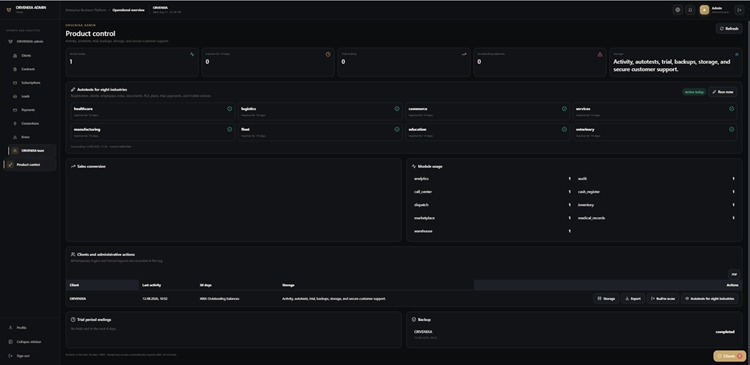Click the green status icon on fleet card
750x365 pixels.
[397, 129]
